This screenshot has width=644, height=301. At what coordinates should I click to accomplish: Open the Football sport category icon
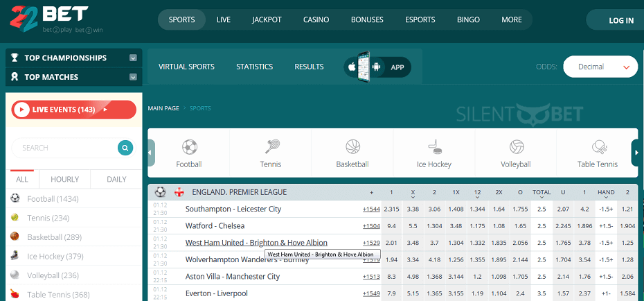pyautogui.click(x=189, y=147)
